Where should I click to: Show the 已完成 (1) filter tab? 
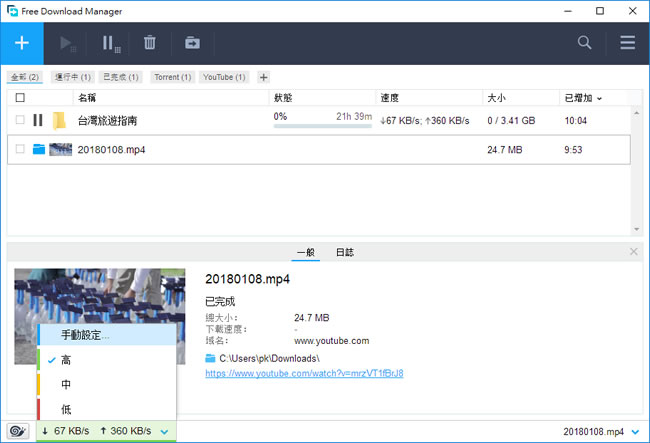[121, 77]
